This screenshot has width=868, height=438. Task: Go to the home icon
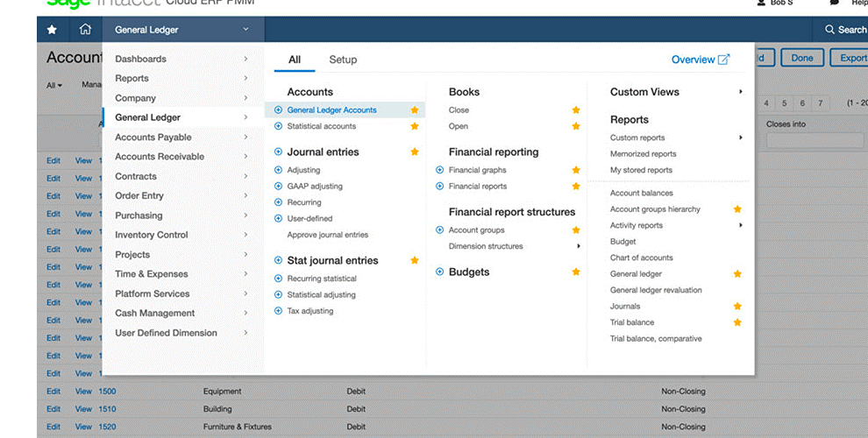pyautogui.click(x=85, y=29)
